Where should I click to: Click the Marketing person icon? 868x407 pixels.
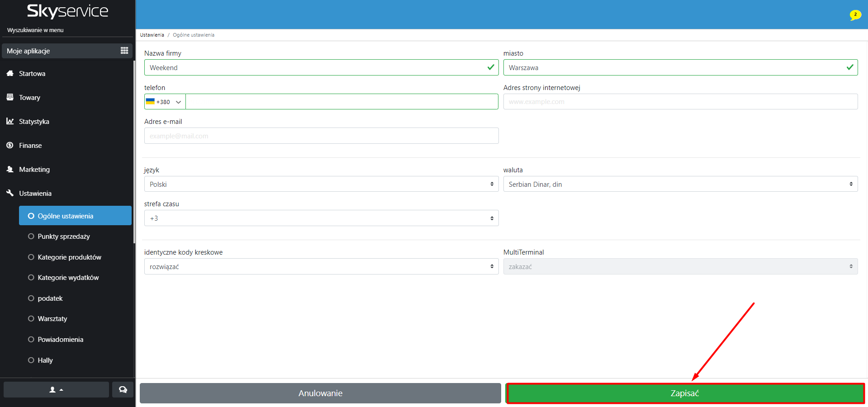[x=10, y=169]
